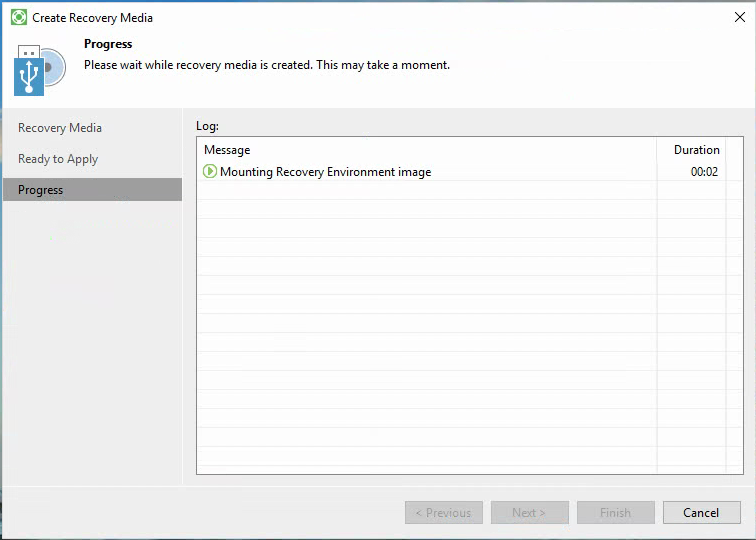Click the USB recovery media icon
The width and height of the screenshot is (756, 540).
point(29,70)
